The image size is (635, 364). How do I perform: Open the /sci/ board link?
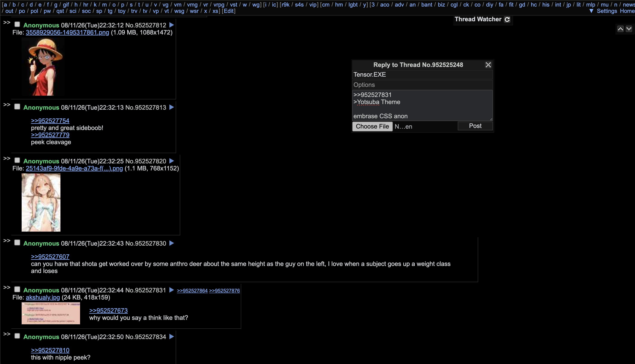tap(73, 11)
